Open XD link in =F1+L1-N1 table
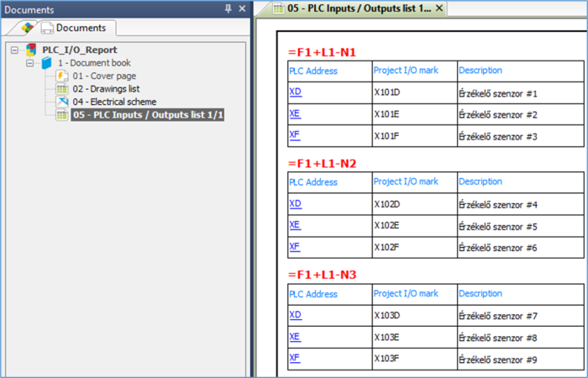 pyautogui.click(x=295, y=92)
